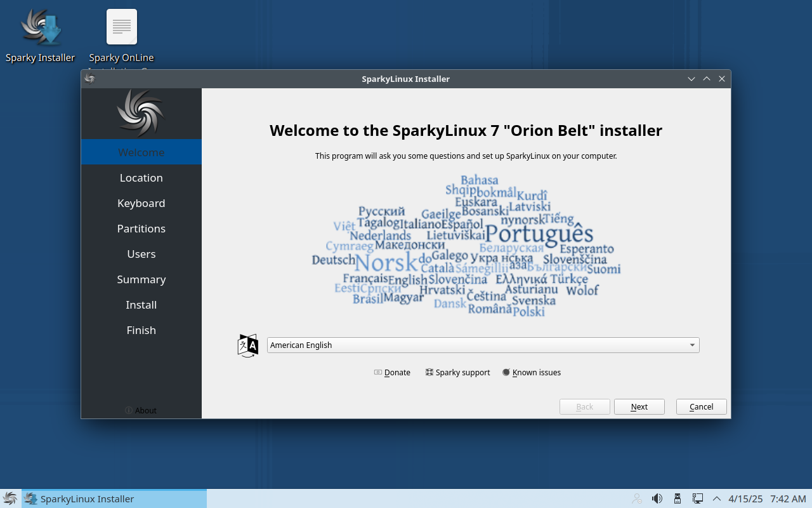Image resolution: width=812 pixels, height=508 pixels.
Task: Open the wired network tray icon
Action: (697, 498)
